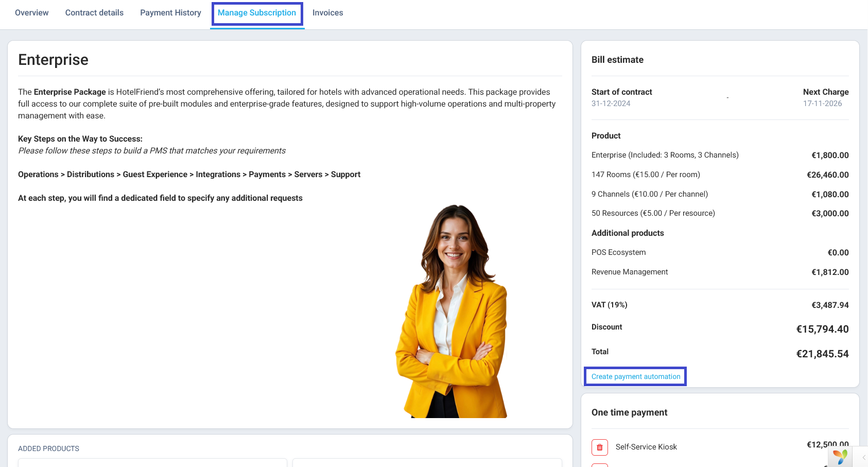This screenshot has width=868, height=467.
Task: Select the POS Ecosystem additional product
Action: 618,252
